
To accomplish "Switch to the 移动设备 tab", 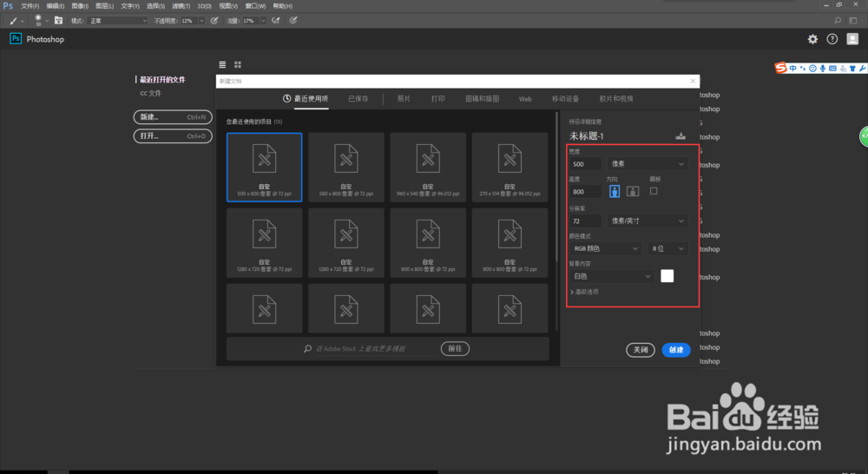I will coord(565,99).
